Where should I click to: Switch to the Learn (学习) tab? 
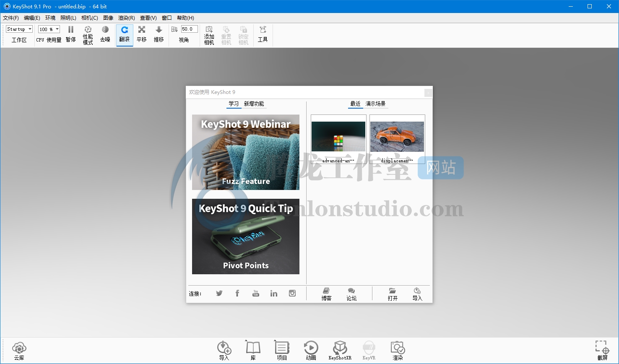[234, 104]
